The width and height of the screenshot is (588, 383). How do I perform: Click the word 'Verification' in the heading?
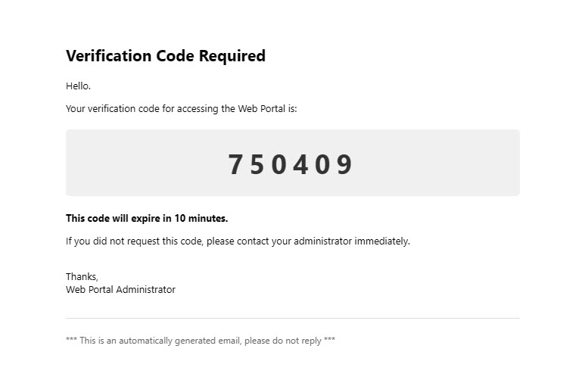pos(109,56)
